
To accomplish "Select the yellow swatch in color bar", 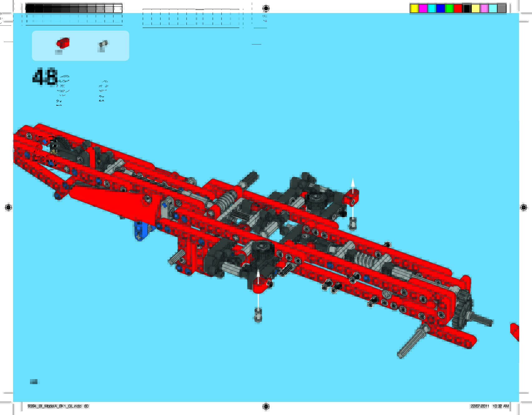I will [x=414, y=8].
